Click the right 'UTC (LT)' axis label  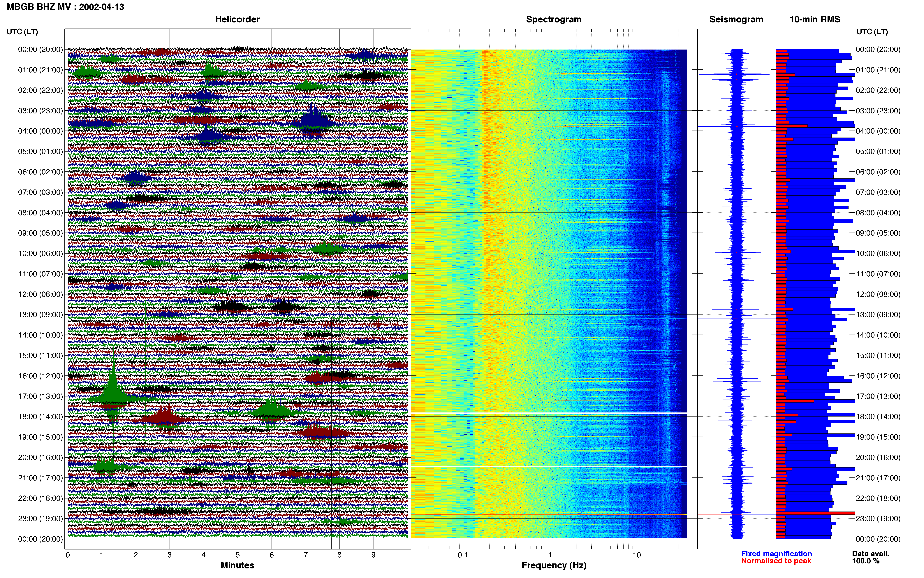(872, 32)
